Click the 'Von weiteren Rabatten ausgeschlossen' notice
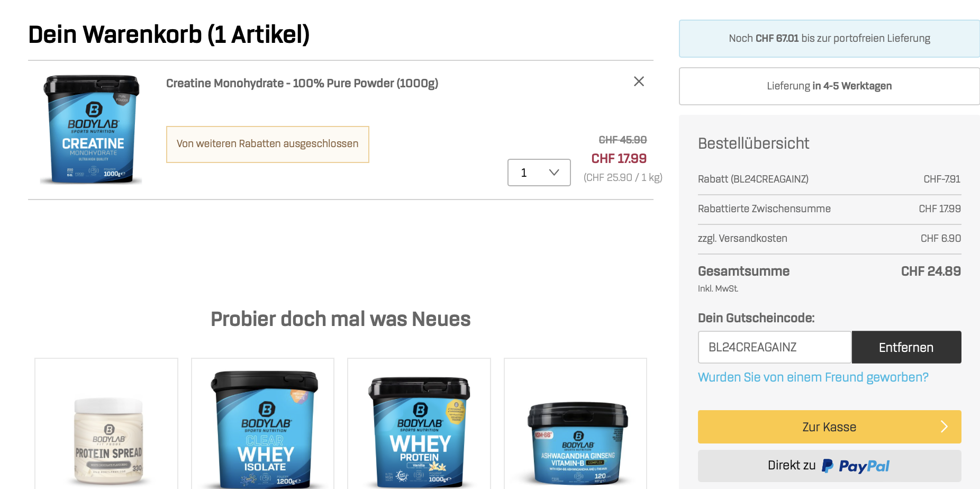The width and height of the screenshot is (980, 489). point(268,144)
